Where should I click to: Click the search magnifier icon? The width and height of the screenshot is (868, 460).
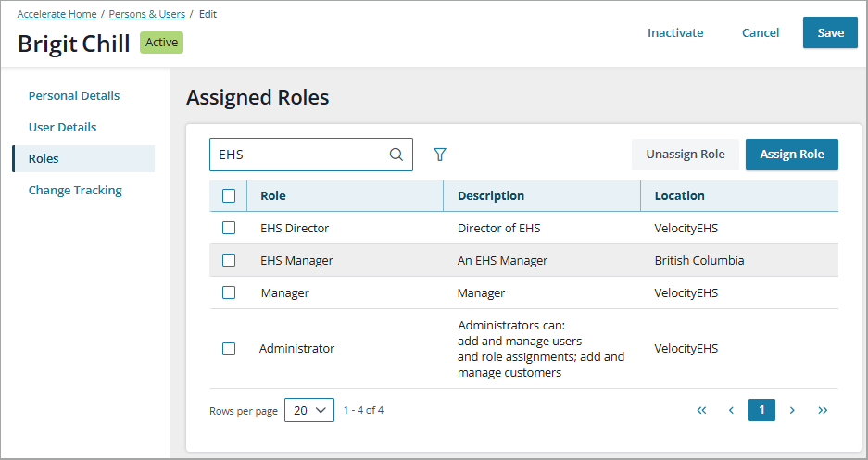(396, 155)
